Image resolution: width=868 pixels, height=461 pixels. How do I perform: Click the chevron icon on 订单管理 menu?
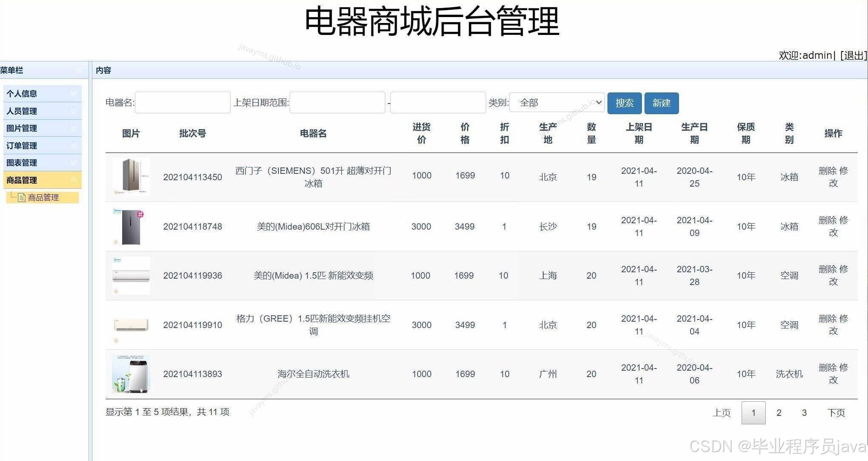(73, 145)
